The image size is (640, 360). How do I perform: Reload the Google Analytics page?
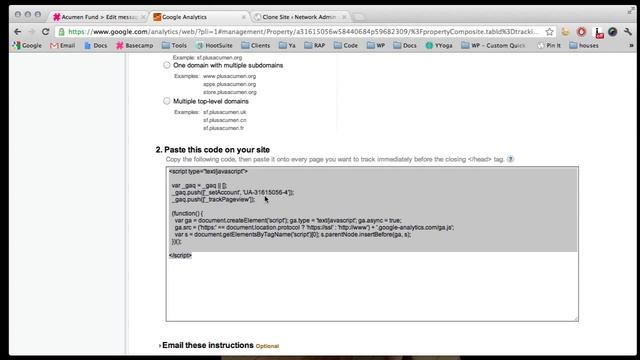pyautogui.click(x=45, y=31)
